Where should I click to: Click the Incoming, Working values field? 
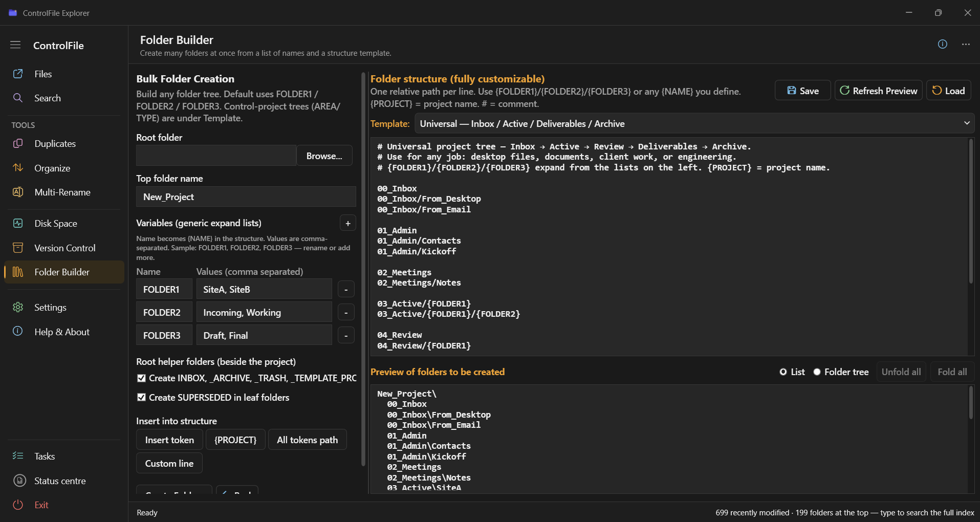pos(264,312)
